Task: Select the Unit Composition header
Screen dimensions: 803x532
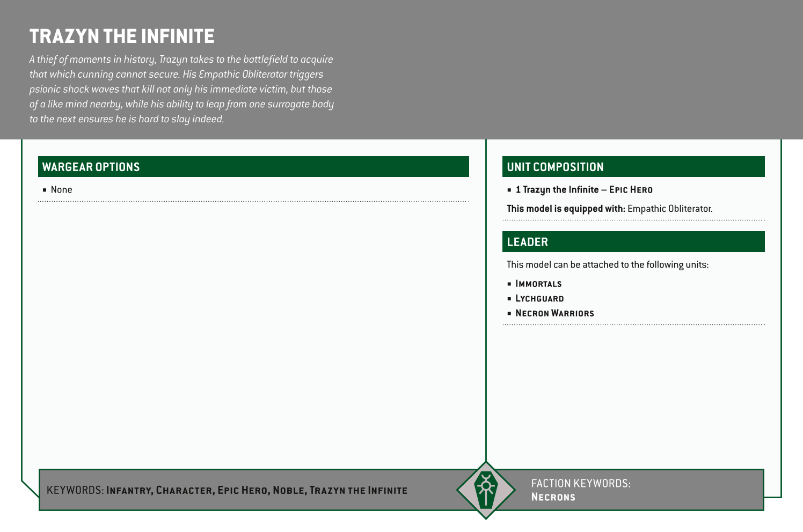Action: [555, 167]
